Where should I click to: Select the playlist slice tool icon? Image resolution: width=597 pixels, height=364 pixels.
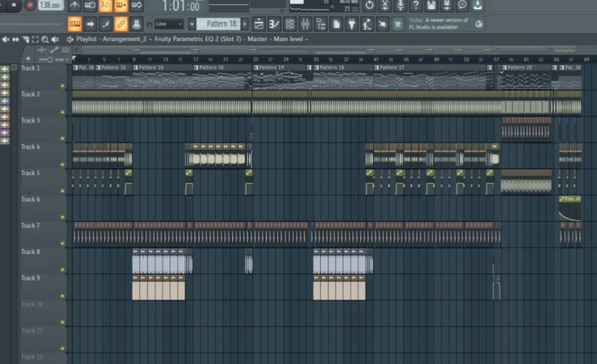[x=26, y=39]
